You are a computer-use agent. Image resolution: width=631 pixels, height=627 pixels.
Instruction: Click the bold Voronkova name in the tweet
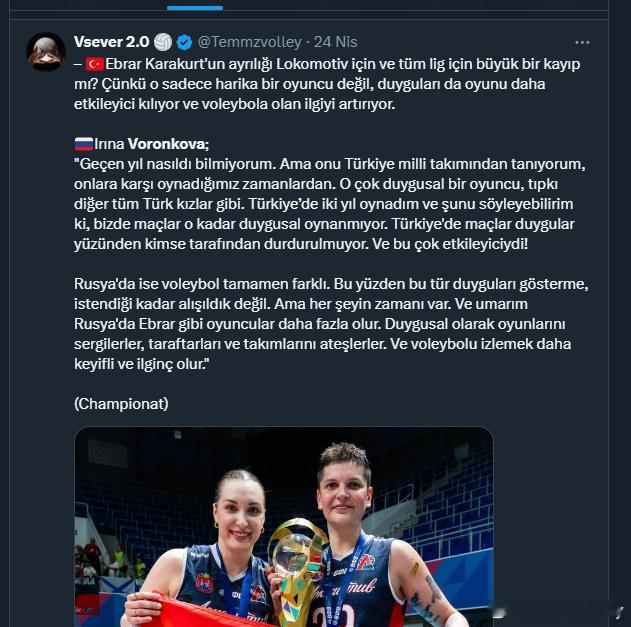click(x=168, y=144)
